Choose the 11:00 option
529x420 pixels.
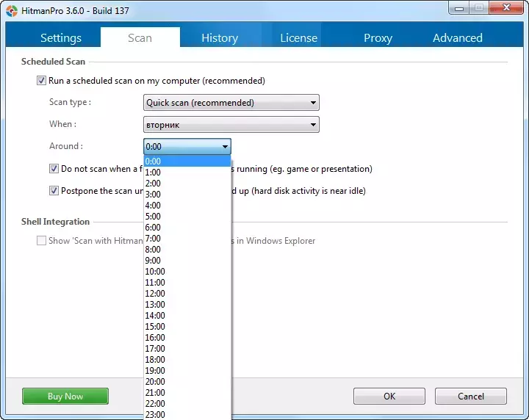(187, 283)
